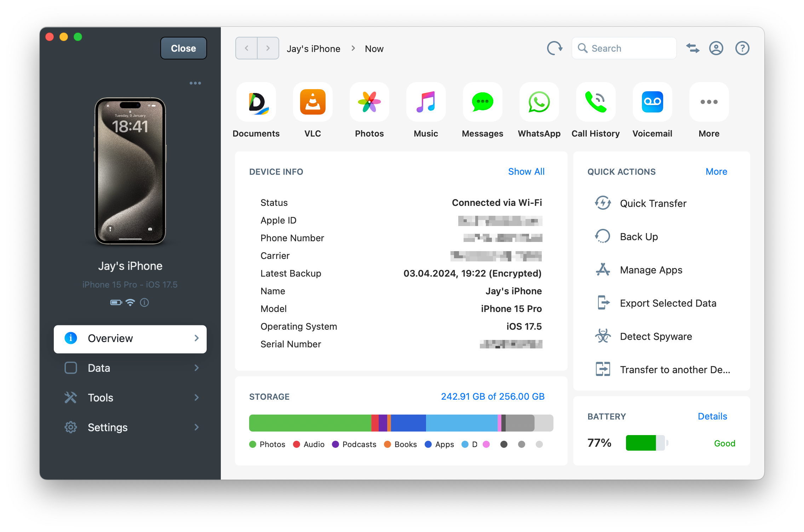Click the 242.91 GB of 256.00 GB link
The width and height of the screenshot is (804, 532).
493,397
